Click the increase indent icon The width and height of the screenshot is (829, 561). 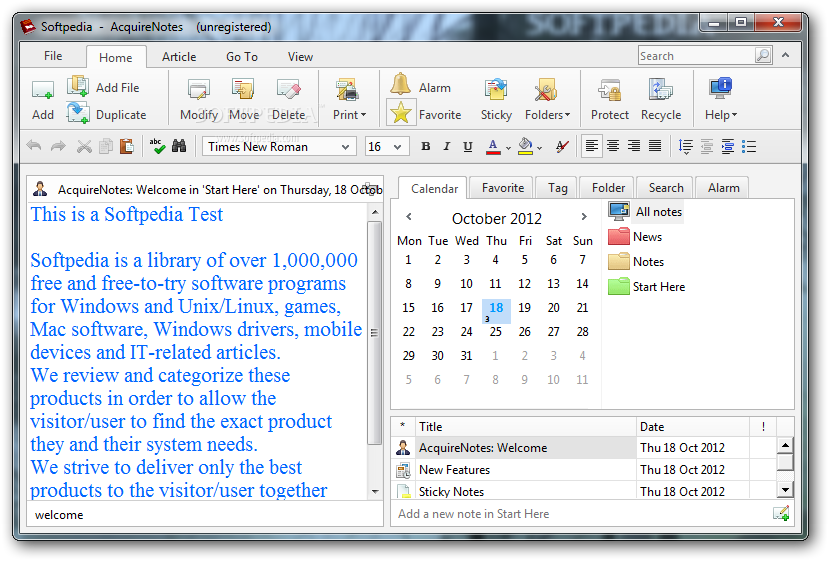click(727, 146)
